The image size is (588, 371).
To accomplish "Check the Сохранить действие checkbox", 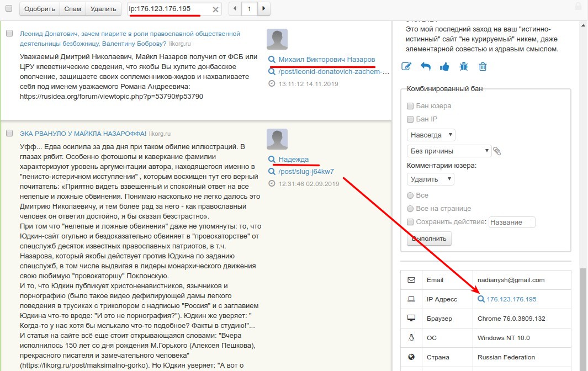I will (410, 222).
